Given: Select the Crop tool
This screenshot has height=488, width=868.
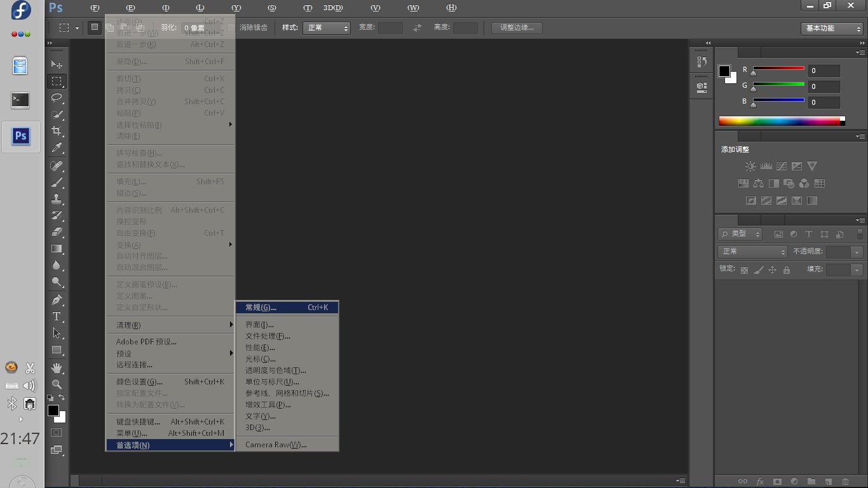Looking at the screenshot, I should pyautogui.click(x=57, y=131).
